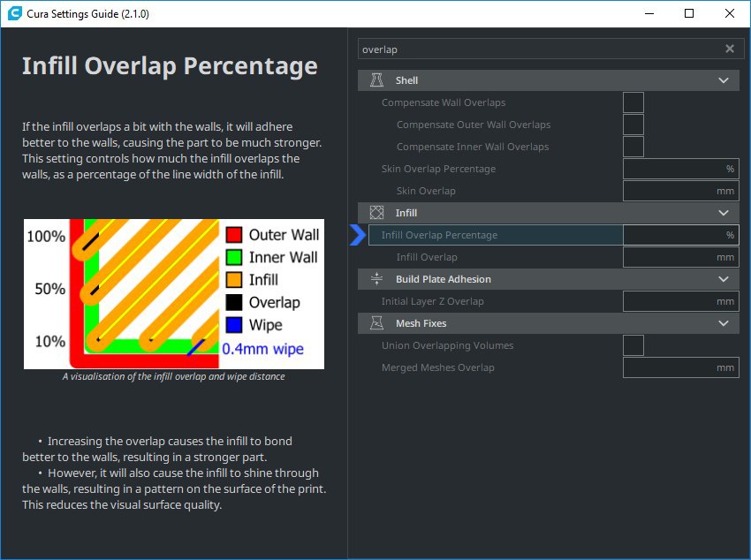Toggle Compensate Wall Overlaps checkbox
This screenshot has width=751, height=560.
(x=633, y=102)
